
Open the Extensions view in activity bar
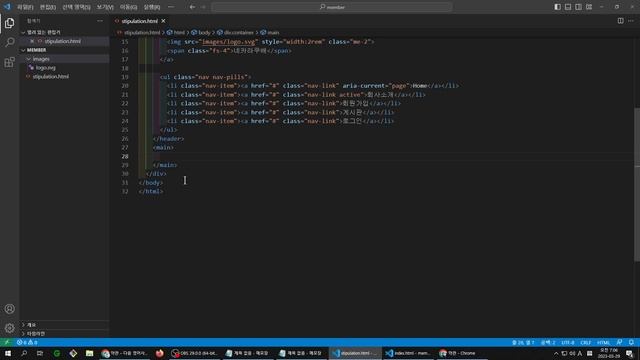(x=9, y=62)
